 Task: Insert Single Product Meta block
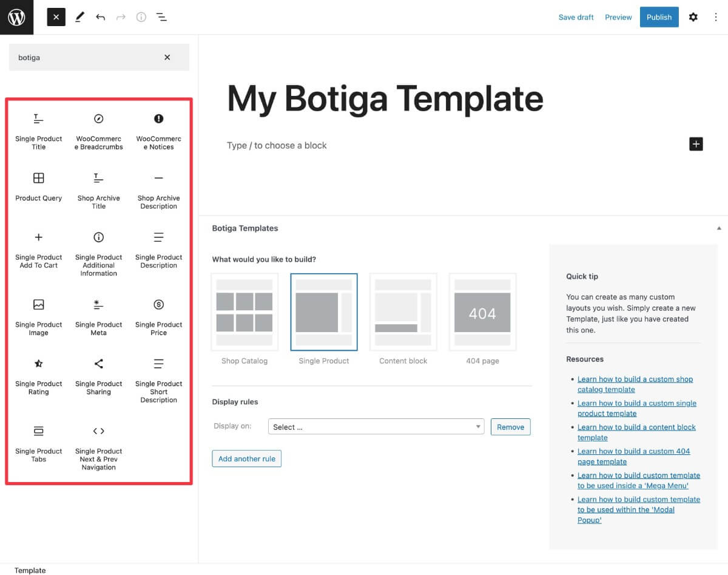point(99,318)
